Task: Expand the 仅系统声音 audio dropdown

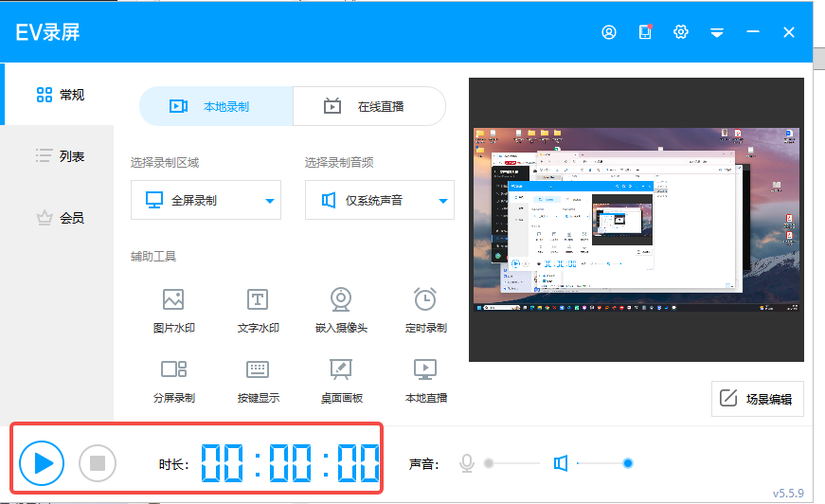Action: tap(380, 200)
